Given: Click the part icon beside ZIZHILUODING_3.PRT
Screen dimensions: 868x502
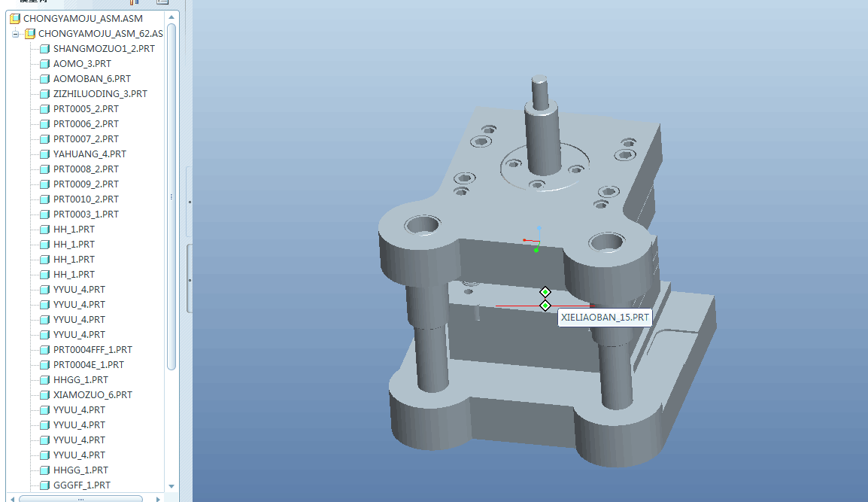Looking at the screenshot, I should pyautogui.click(x=45, y=93).
